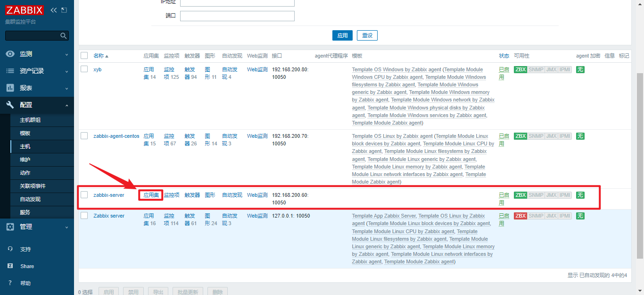Check the xyb host checkbox
This screenshot has height=295, width=644.
(84, 69)
